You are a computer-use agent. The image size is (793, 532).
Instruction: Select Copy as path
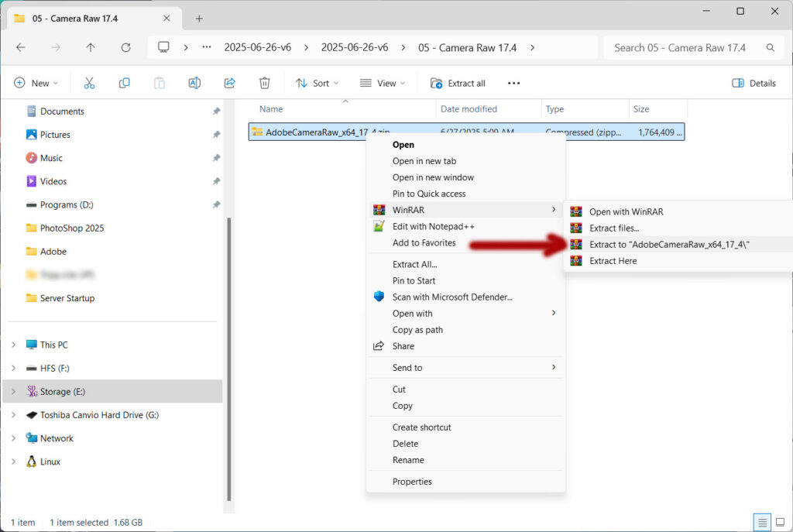click(x=465, y=330)
